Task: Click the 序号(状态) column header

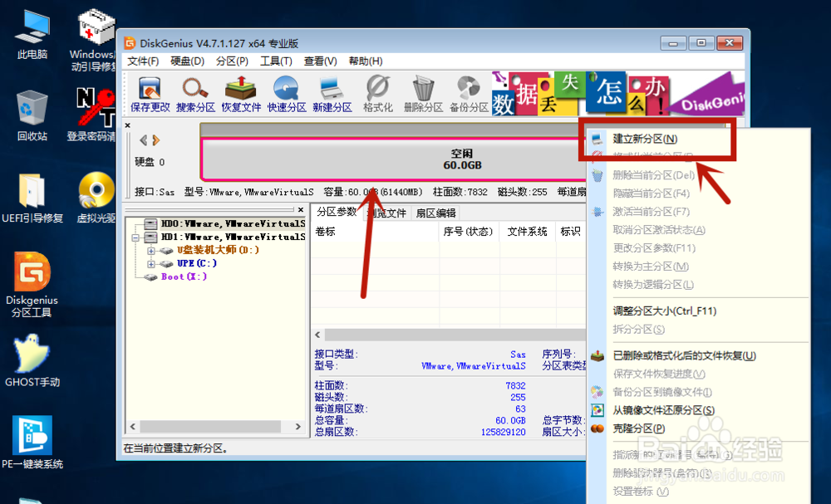Action: (x=469, y=232)
